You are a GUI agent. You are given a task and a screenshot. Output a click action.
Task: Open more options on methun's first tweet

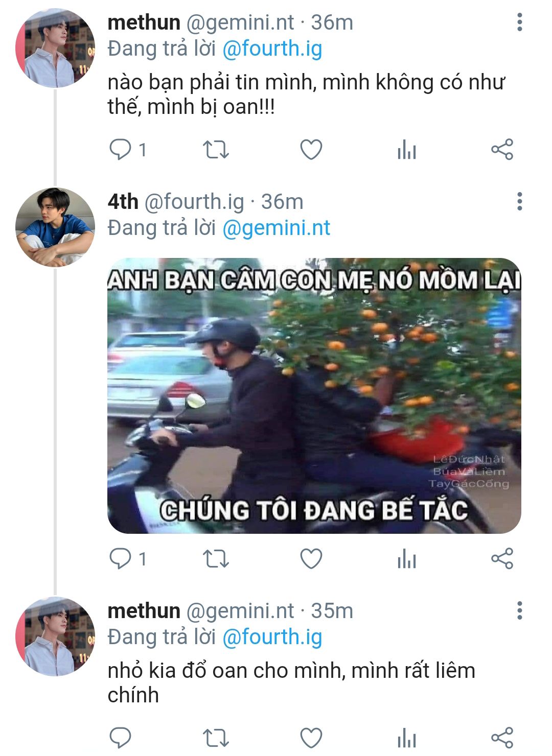(520, 22)
